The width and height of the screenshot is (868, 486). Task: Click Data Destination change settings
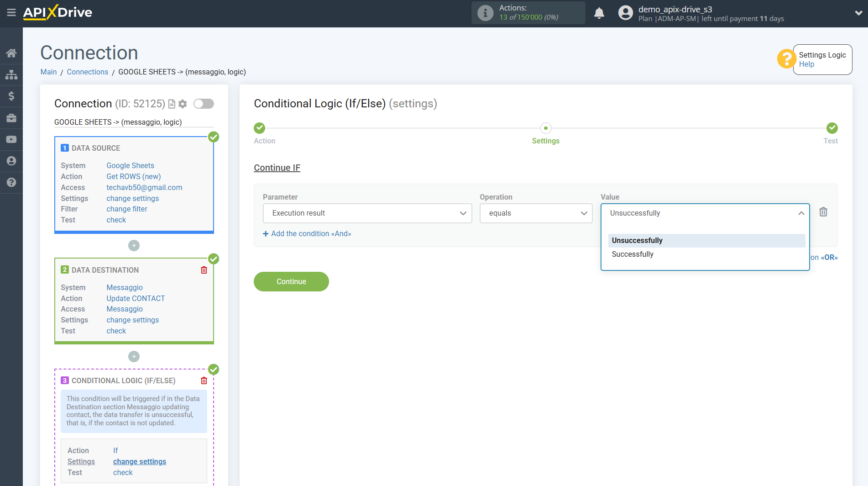coord(132,320)
